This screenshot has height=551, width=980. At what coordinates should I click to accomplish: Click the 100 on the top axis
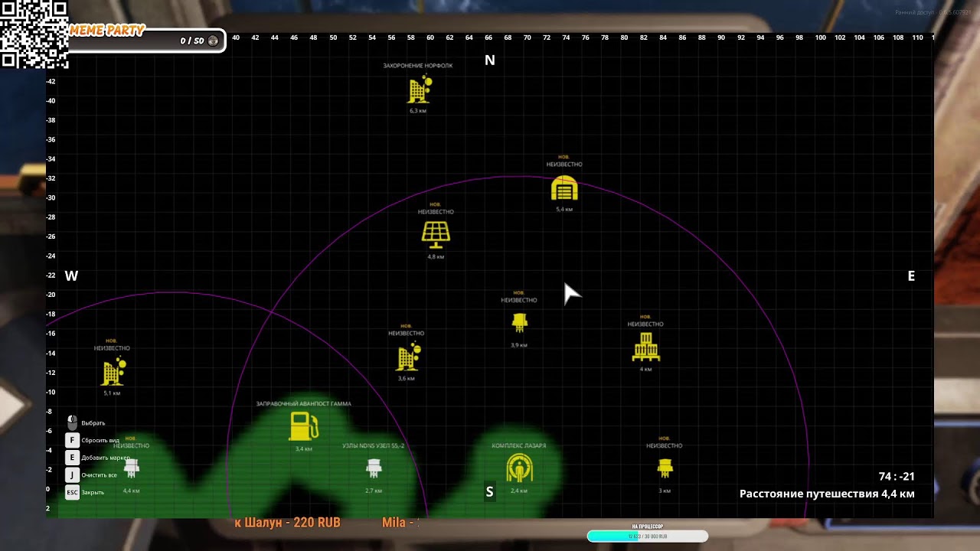(821, 37)
